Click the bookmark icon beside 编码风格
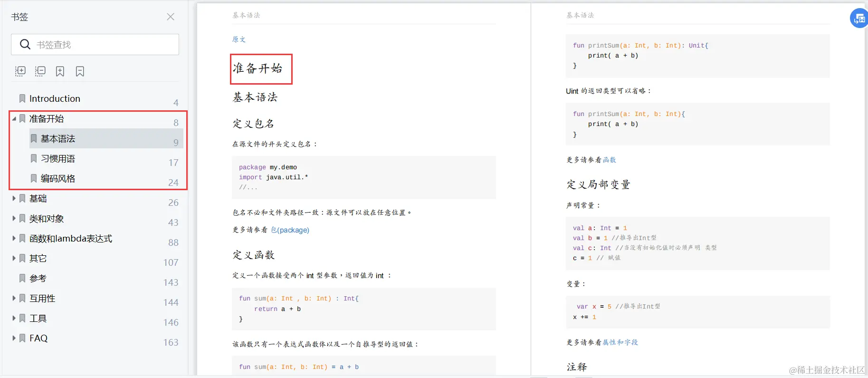This screenshot has width=868, height=378. point(34,178)
